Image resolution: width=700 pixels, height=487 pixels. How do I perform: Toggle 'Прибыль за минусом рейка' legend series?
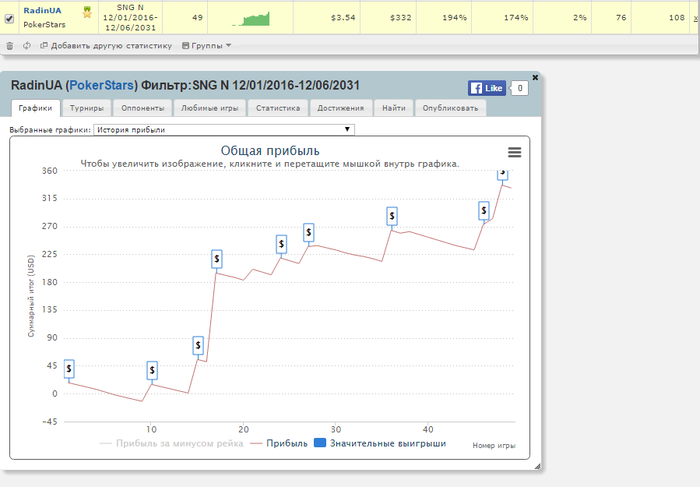coord(171,443)
